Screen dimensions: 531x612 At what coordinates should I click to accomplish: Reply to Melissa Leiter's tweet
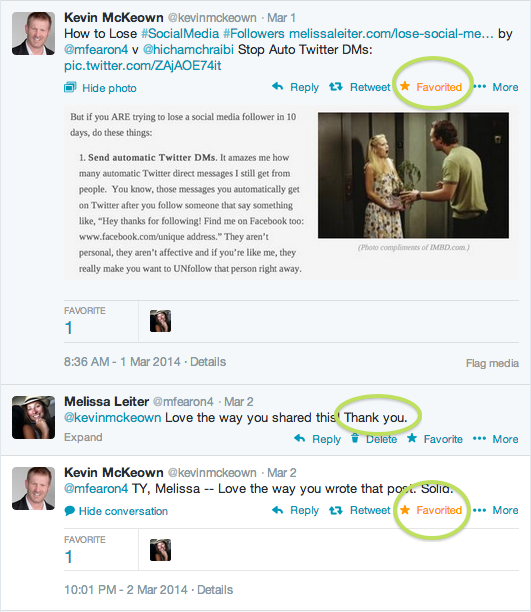326,439
